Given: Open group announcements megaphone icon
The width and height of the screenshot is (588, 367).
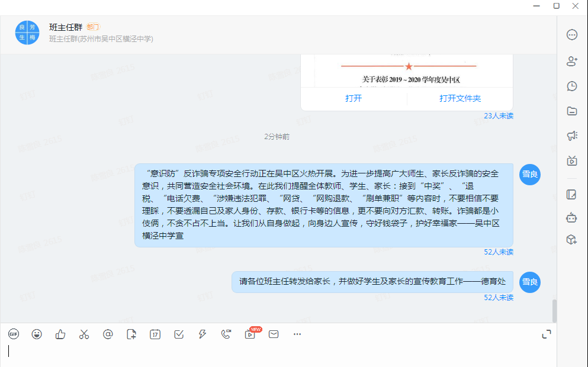Looking at the screenshot, I should 572,136.
